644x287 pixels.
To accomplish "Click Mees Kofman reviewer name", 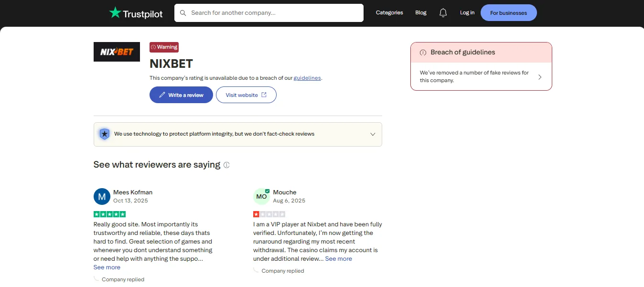I will click(x=133, y=192).
